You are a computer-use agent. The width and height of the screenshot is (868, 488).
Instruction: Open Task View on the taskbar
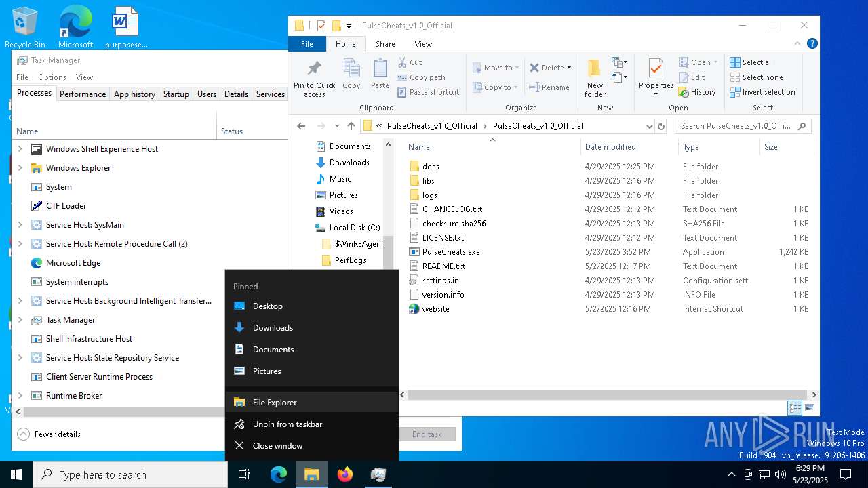point(245,474)
